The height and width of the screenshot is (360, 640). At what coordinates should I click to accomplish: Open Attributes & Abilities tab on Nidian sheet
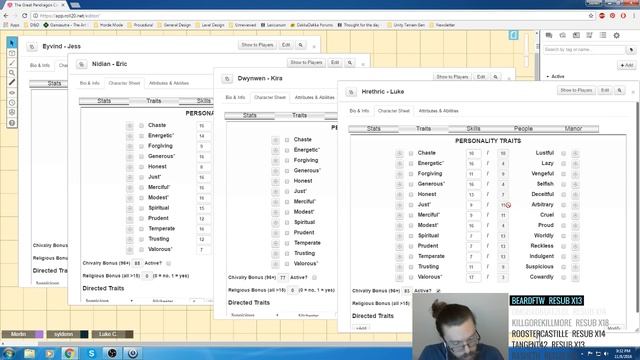[x=169, y=83]
